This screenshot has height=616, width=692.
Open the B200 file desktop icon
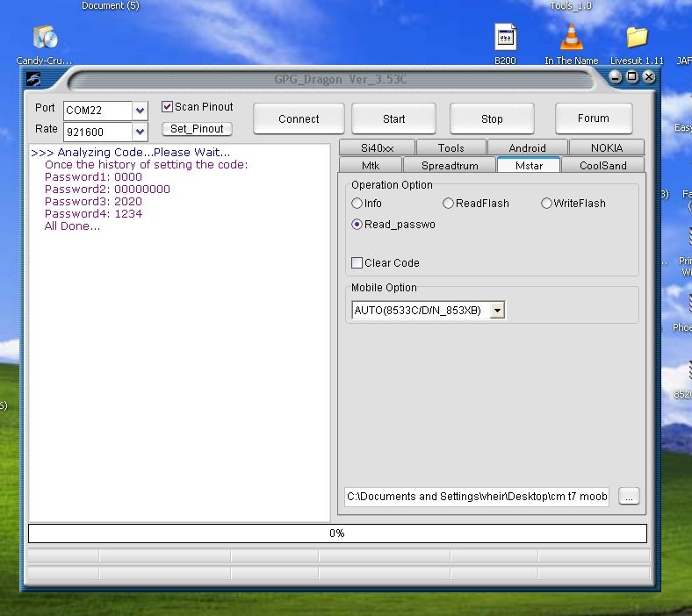(505, 38)
